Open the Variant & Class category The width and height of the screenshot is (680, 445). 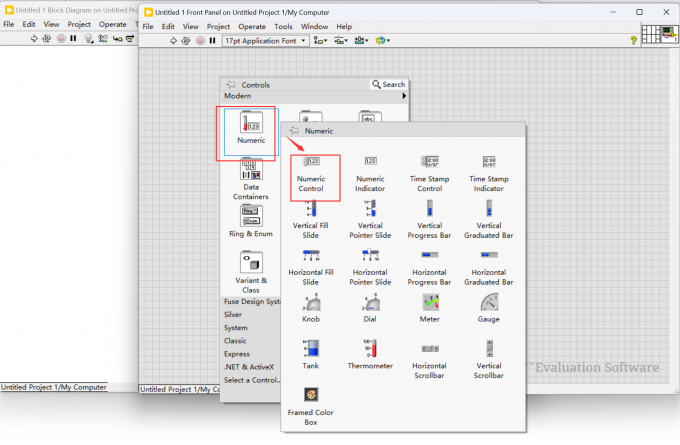click(251, 272)
